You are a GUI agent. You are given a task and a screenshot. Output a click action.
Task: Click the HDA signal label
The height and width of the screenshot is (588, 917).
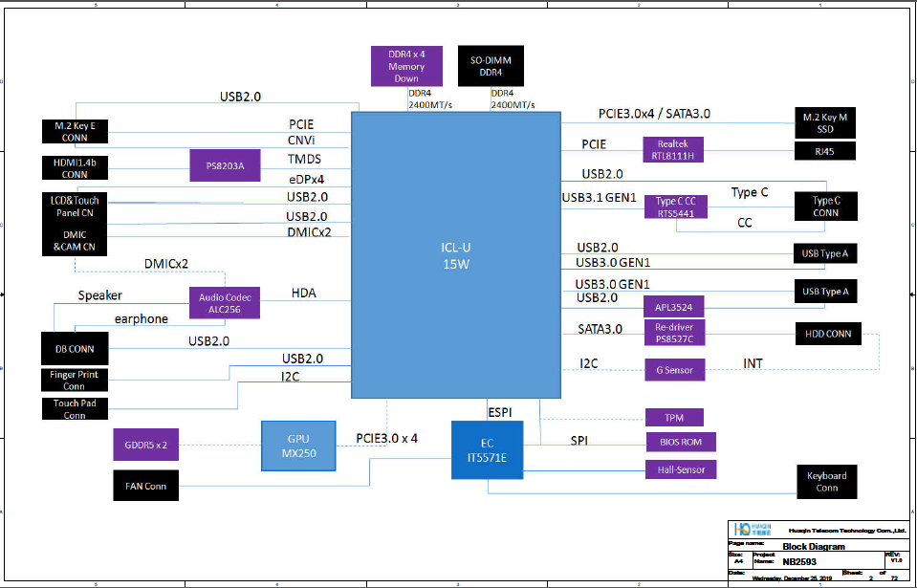click(x=303, y=293)
